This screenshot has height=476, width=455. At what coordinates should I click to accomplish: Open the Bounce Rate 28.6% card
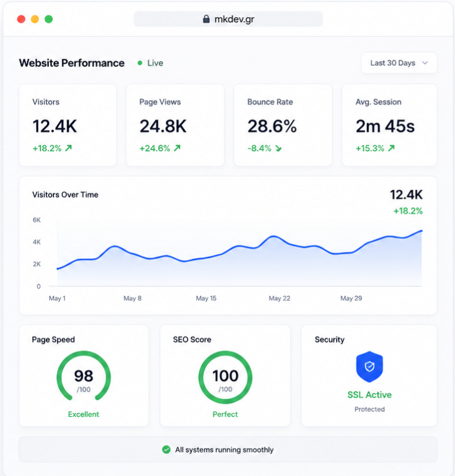(x=283, y=125)
